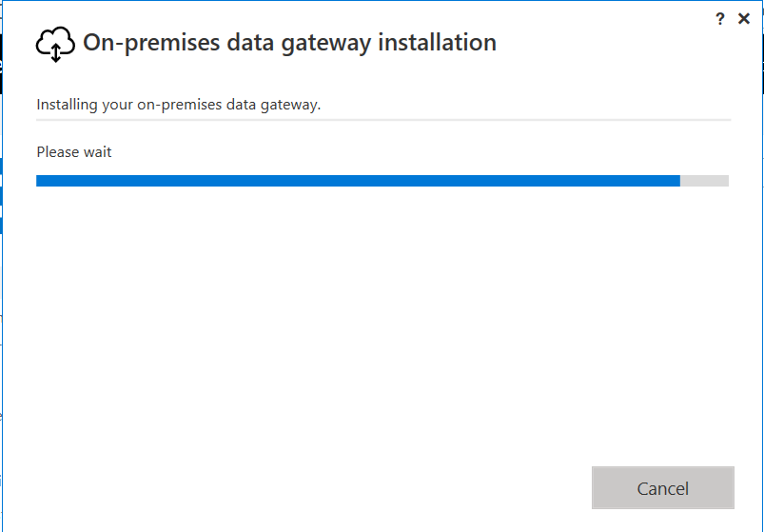The width and height of the screenshot is (764, 532).
Task: Click the dark background strip at right edge
Action: (761, 64)
